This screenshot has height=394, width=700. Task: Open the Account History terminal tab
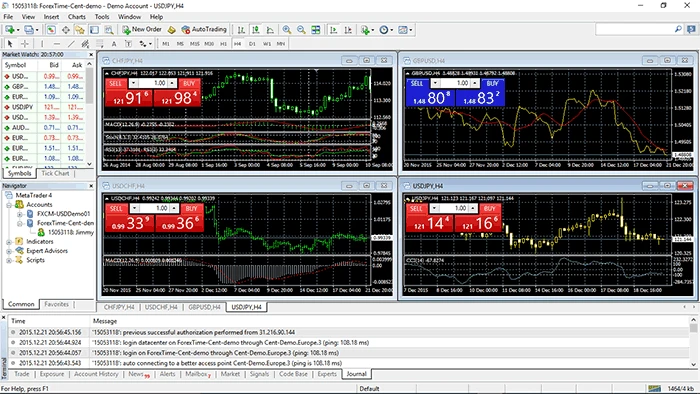click(96, 374)
